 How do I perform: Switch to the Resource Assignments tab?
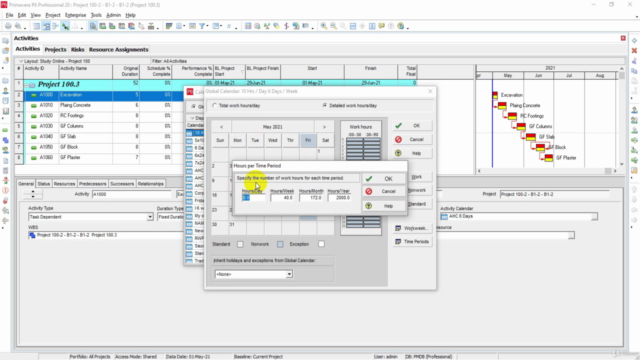118,49
